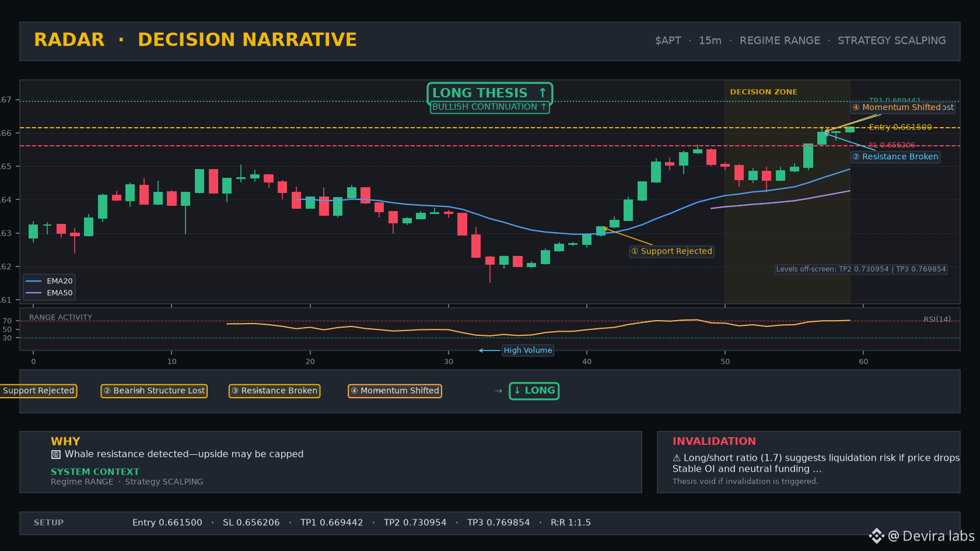Click the Entry 0.661500 label on the chart line

[900, 127]
